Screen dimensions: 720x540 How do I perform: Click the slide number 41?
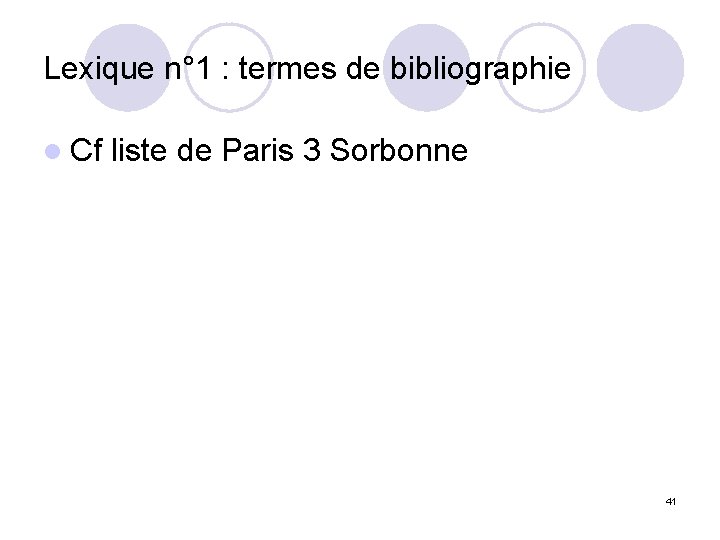pos(670,501)
